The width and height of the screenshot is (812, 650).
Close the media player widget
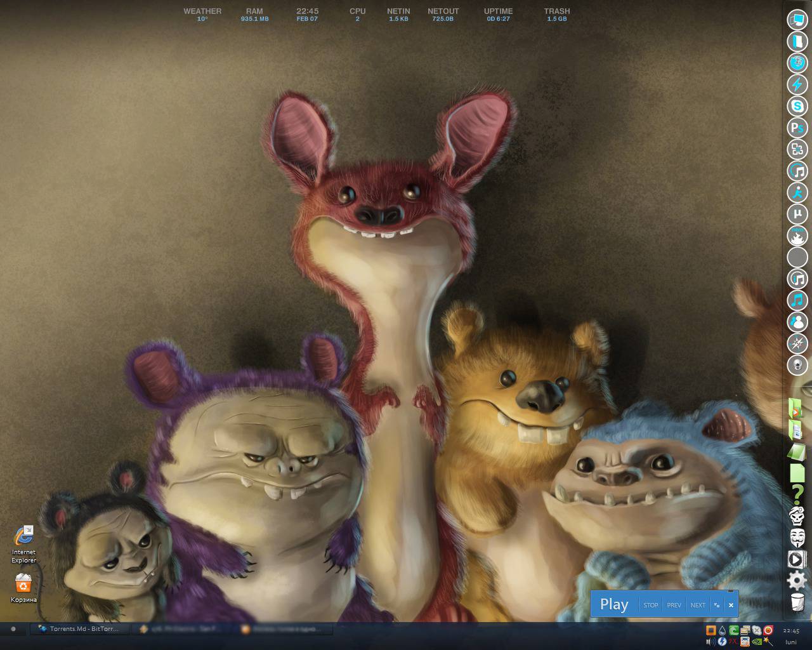pos(731,605)
